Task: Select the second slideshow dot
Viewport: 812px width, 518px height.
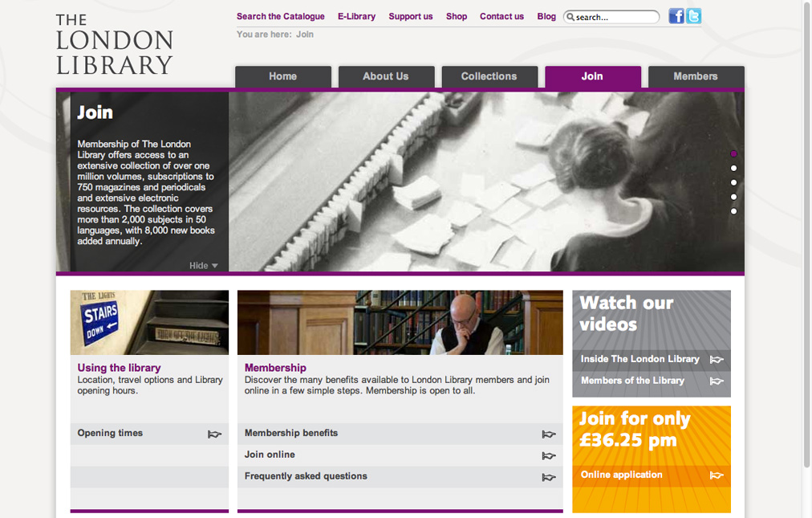Action: point(734,168)
